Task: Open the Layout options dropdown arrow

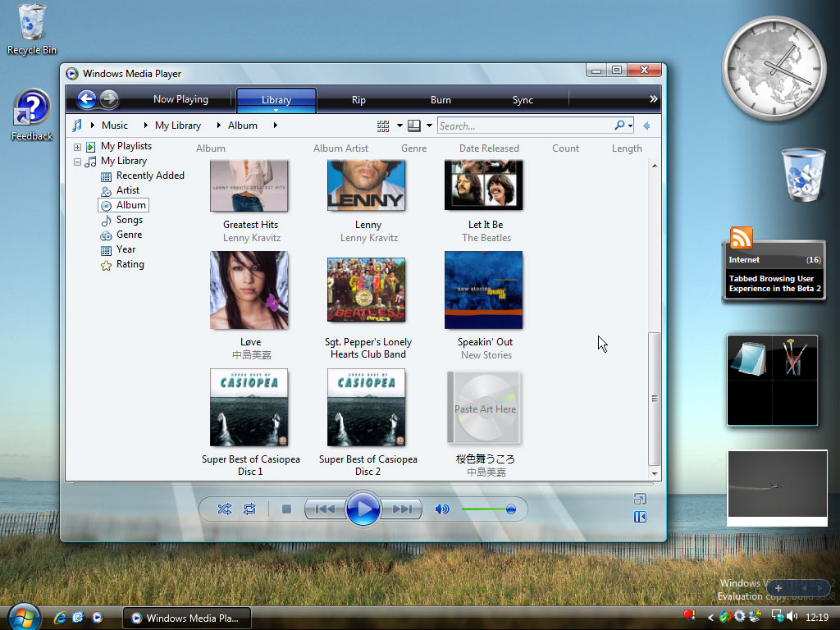Action: (x=429, y=126)
